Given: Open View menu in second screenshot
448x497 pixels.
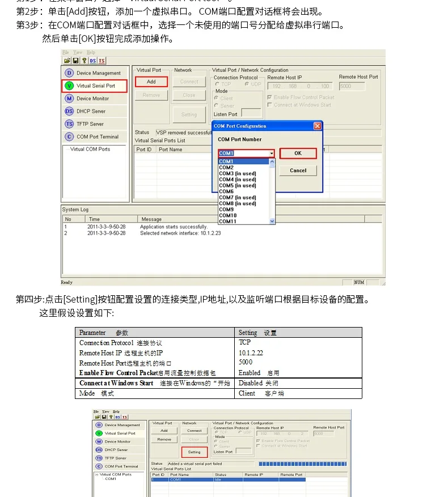Looking at the screenshot, I should [x=105, y=411].
